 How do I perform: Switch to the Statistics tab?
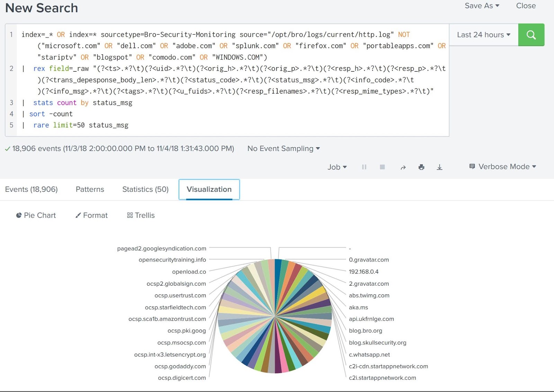(x=145, y=189)
